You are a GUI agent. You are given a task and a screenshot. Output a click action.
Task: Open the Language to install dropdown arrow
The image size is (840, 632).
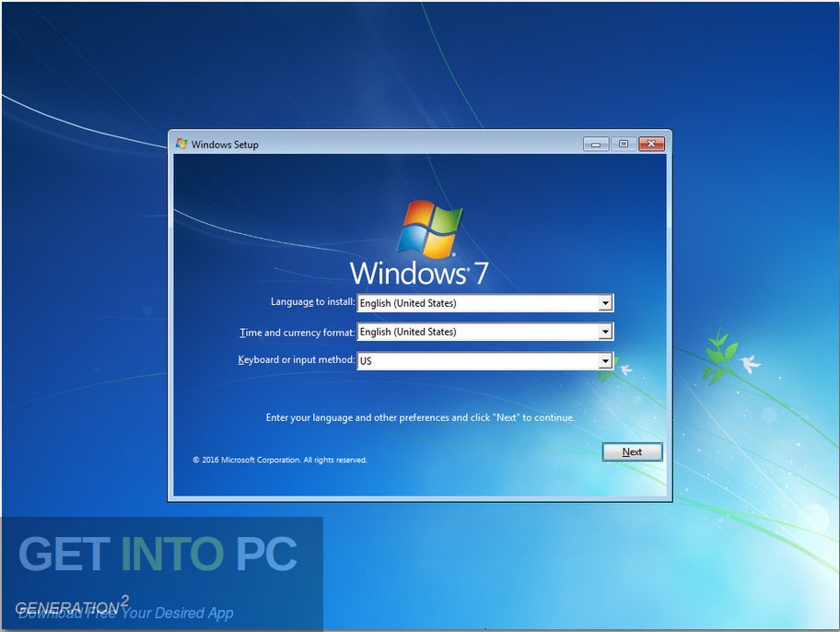(x=605, y=303)
